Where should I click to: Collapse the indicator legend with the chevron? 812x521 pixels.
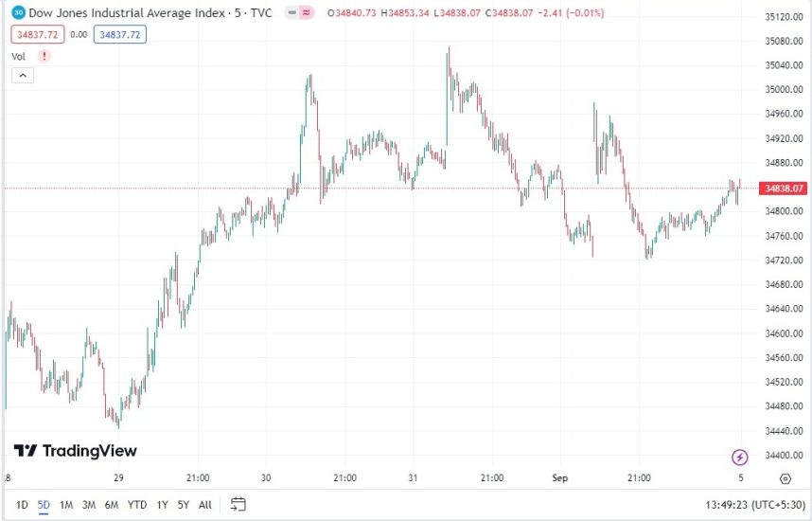23,75
